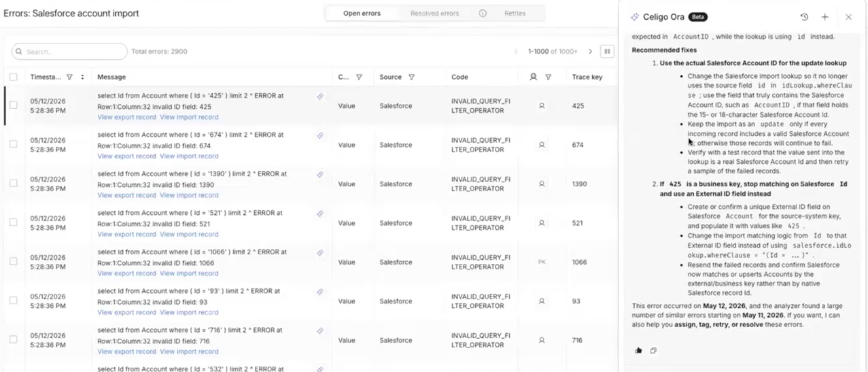The image size is (868, 372).
Task: Open the Timestamp column filter
Action: 69,78
